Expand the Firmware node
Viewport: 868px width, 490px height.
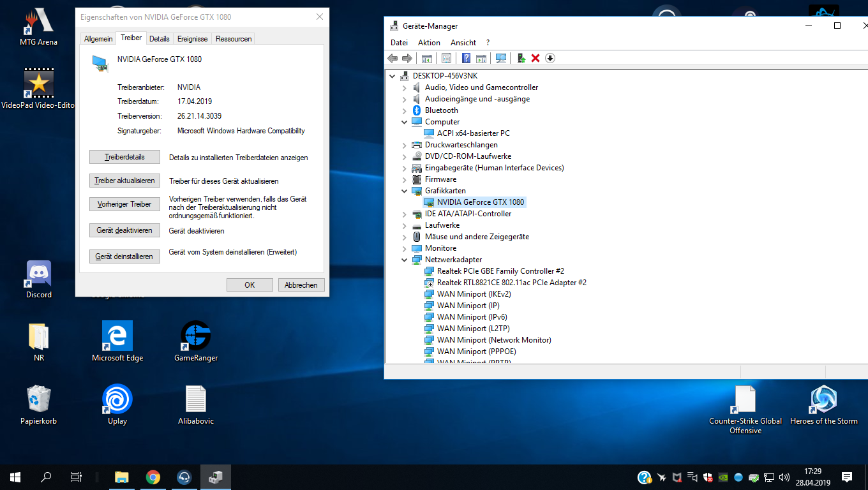(404, 179)
